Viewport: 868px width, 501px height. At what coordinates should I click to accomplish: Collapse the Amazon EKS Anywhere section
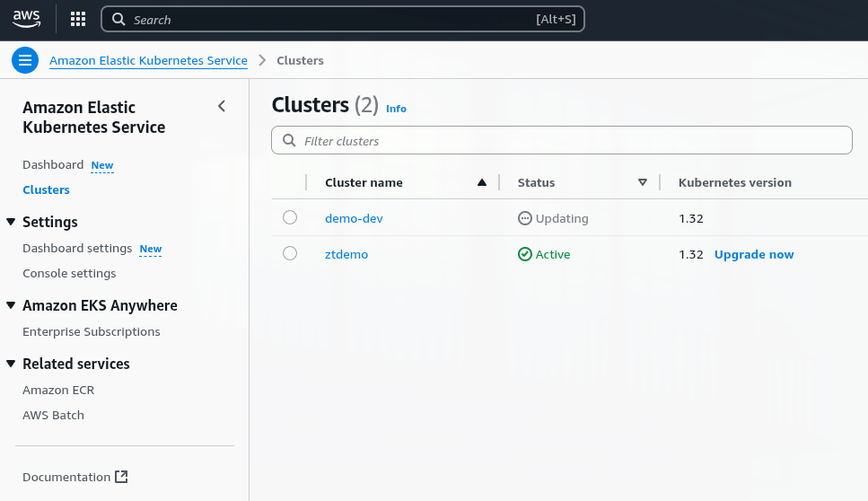pos(12,305)
